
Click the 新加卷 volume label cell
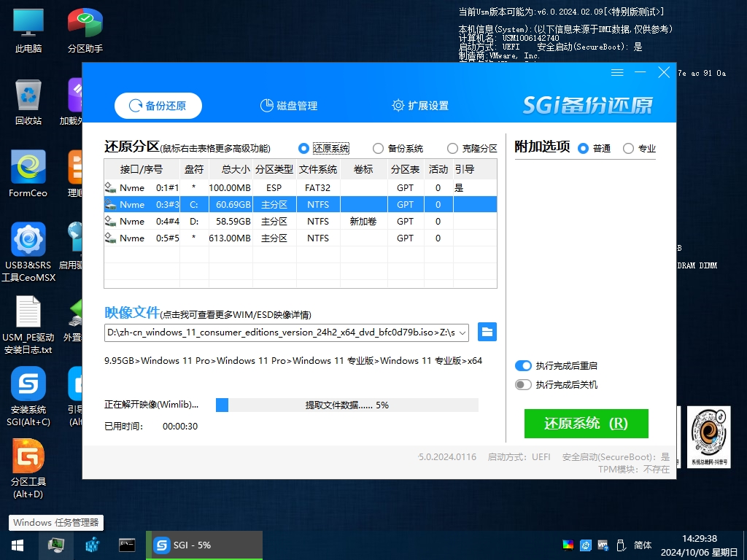coord(363,221)
